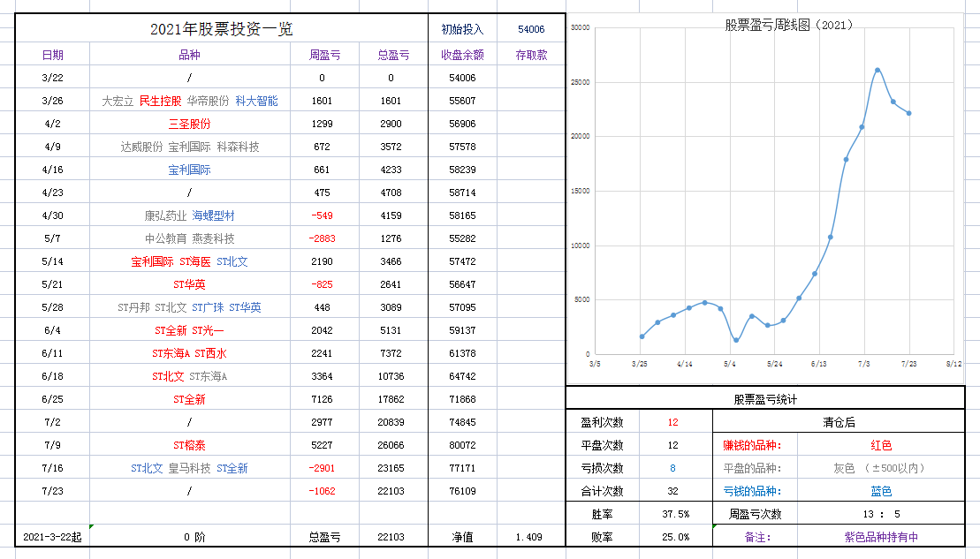Click the 胜率 value 37.5%
Image resolution: width=980 pixels, height=559 pixels.
(x=676, y=514)
